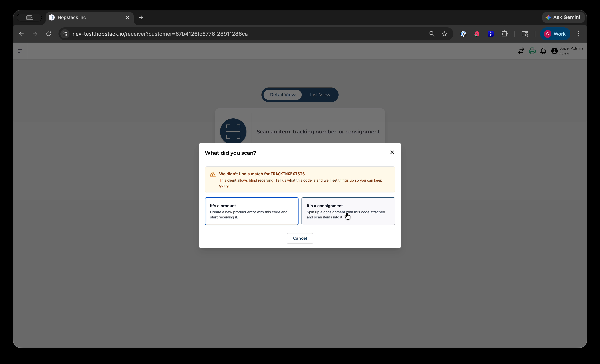Click the address bar URL

coord(160,34)
